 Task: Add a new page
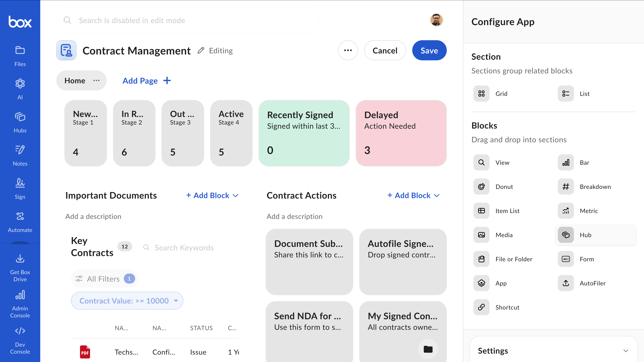[147, 81]
